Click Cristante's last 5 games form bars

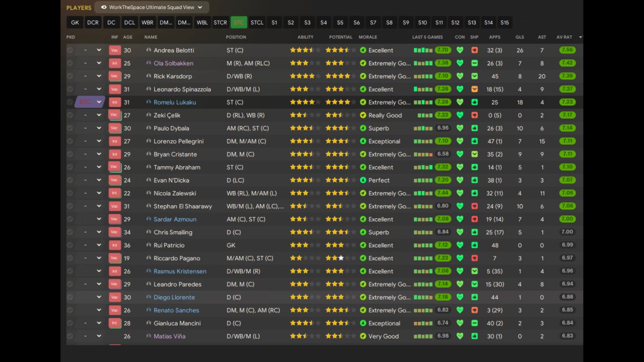tap(423, 154)
